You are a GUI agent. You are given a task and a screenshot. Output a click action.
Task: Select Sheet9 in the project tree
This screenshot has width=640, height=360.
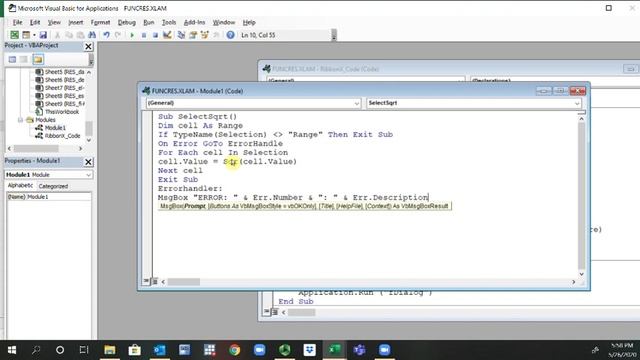pos(60,104)
